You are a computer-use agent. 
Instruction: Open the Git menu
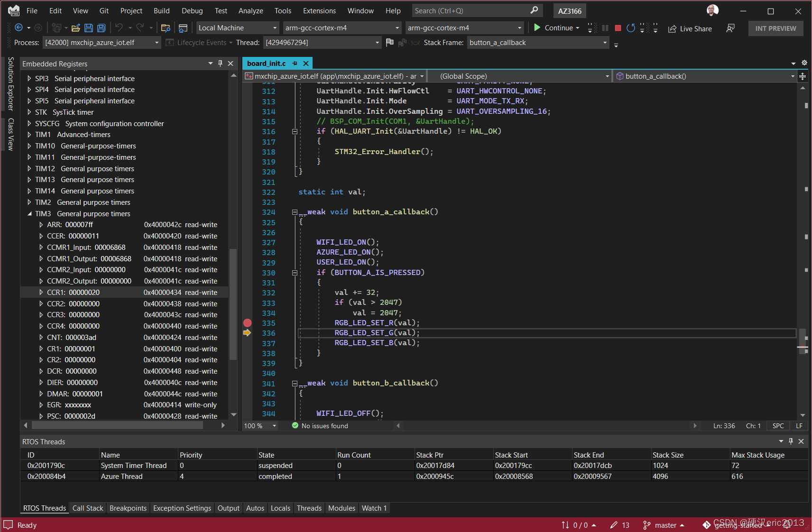(104, 10)
